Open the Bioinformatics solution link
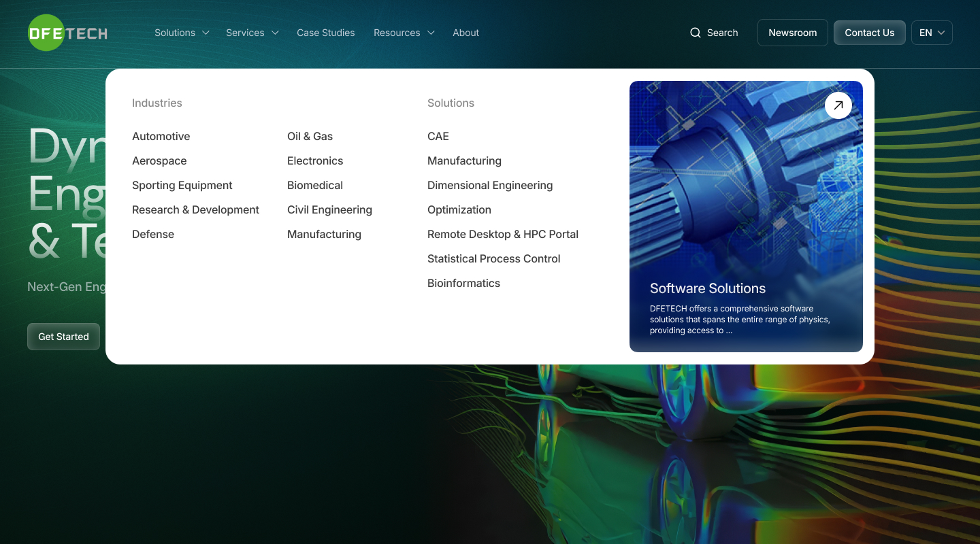This screenshot has height=544, width=980. pyautogui.click(x=464, y=283)
